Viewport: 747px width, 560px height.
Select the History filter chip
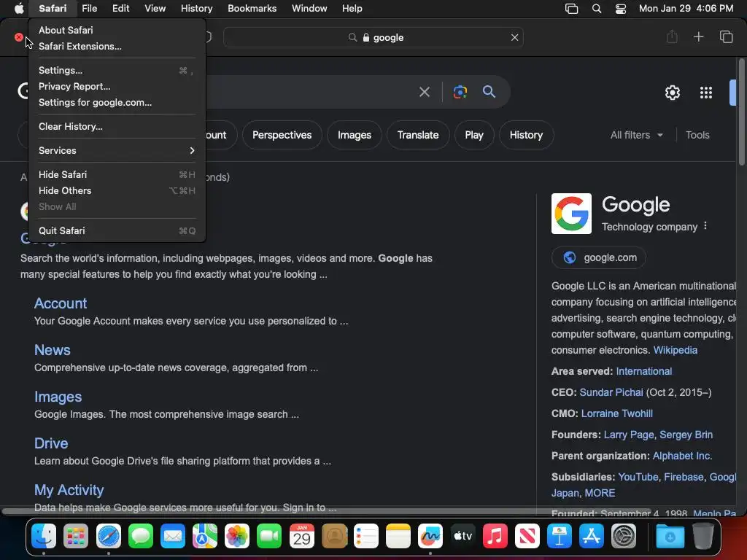[x=526, y=135]
